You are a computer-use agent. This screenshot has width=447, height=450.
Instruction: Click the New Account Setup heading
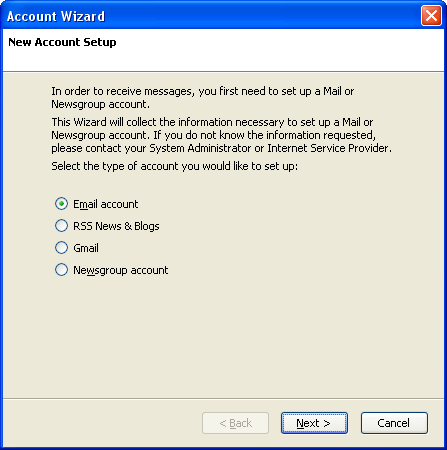(x=62, y=42)
